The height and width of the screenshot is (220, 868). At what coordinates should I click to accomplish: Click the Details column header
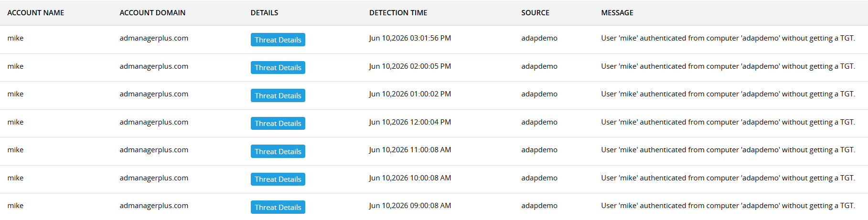264,13
